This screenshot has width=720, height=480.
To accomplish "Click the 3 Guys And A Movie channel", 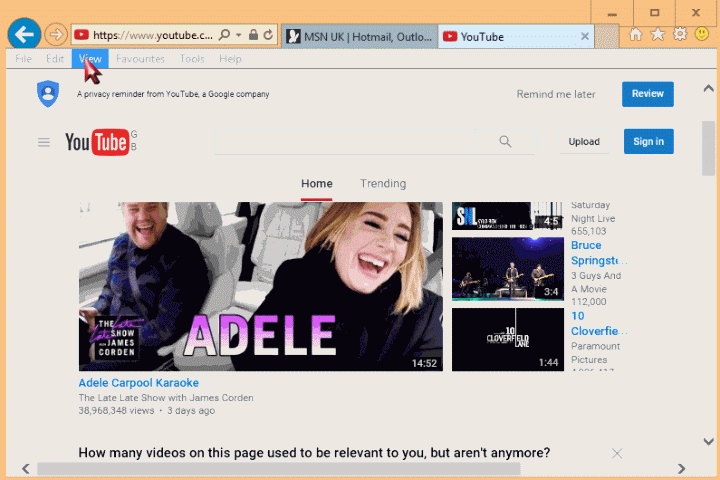I will pyautogui.click(x=596, y=282).
